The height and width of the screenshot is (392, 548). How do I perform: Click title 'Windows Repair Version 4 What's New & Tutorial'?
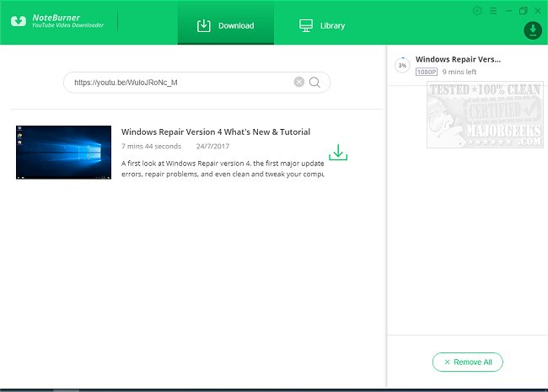[x=216, y=132]
